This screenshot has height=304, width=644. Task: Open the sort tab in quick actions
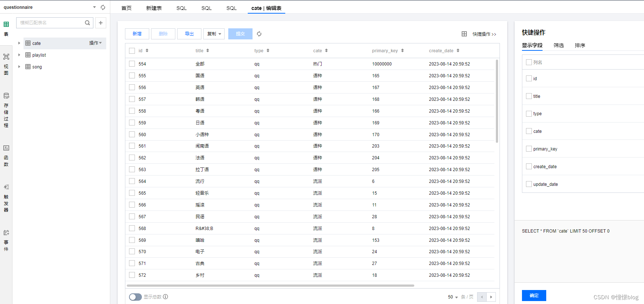coord(580,45)
